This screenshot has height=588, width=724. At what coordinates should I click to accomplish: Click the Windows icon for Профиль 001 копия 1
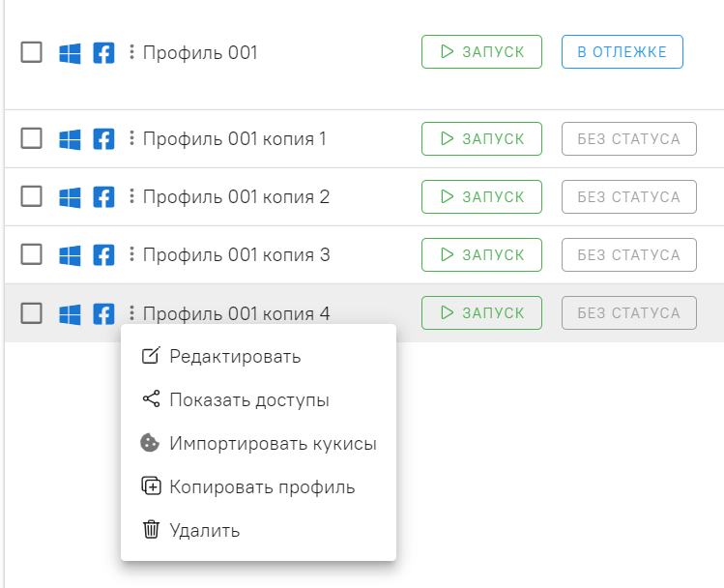click(70, 139)
